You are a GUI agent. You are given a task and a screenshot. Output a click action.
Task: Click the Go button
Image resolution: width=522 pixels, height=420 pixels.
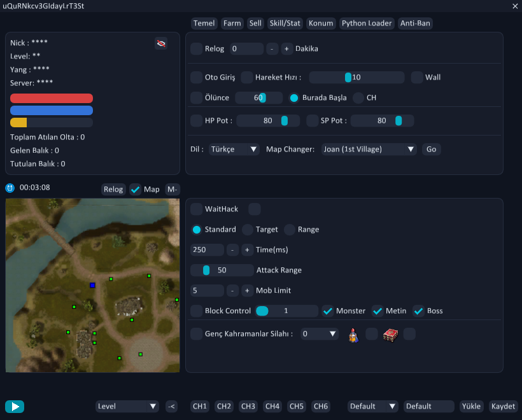[432, 150]
